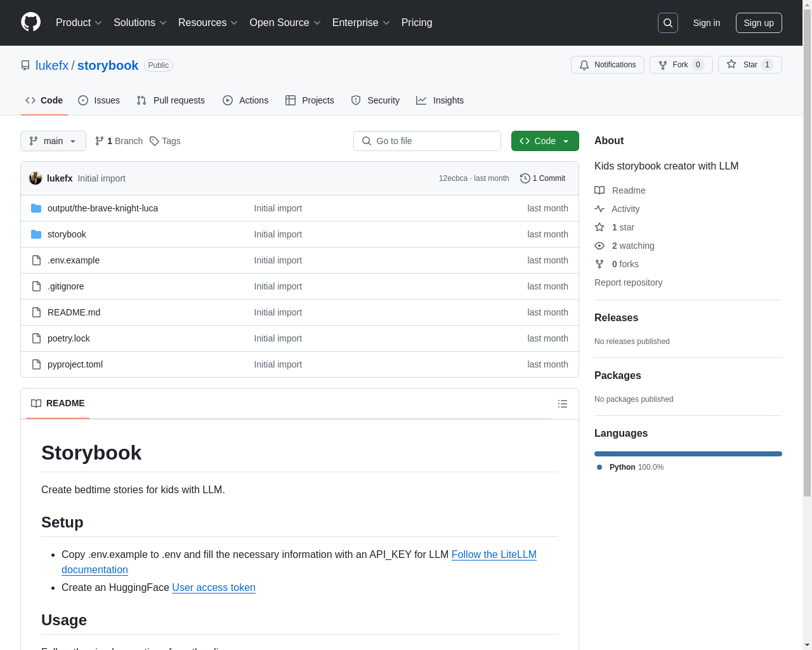Open the README outline list icon
This screenshot has width=812, height=650.
pyautogui.click(x=562, y=404)
